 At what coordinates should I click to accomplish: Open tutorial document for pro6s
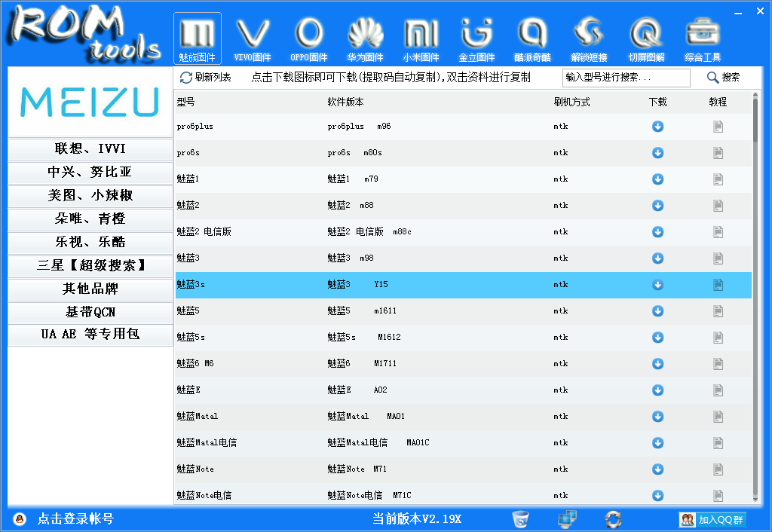click(718, 153)
